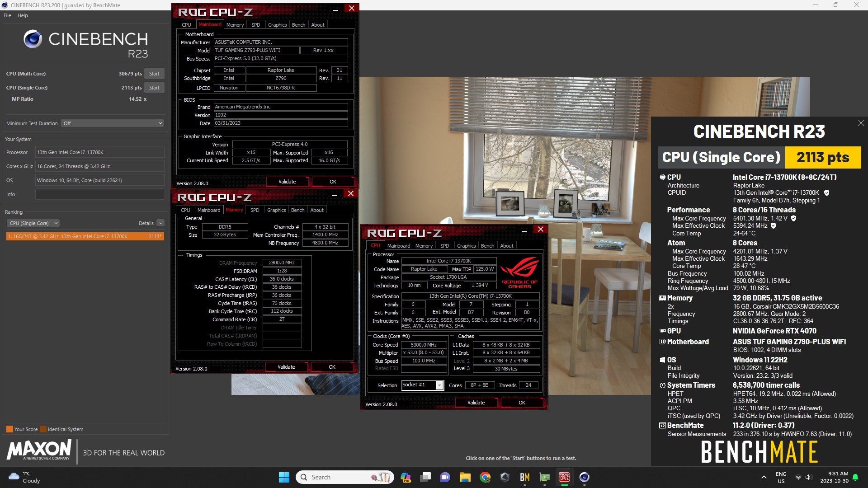Image resolution: width=868 pixels, height=488 pixels.
Task: Click the 5300.0 MHz Core Speed value
Action: (x=424, y=345)
